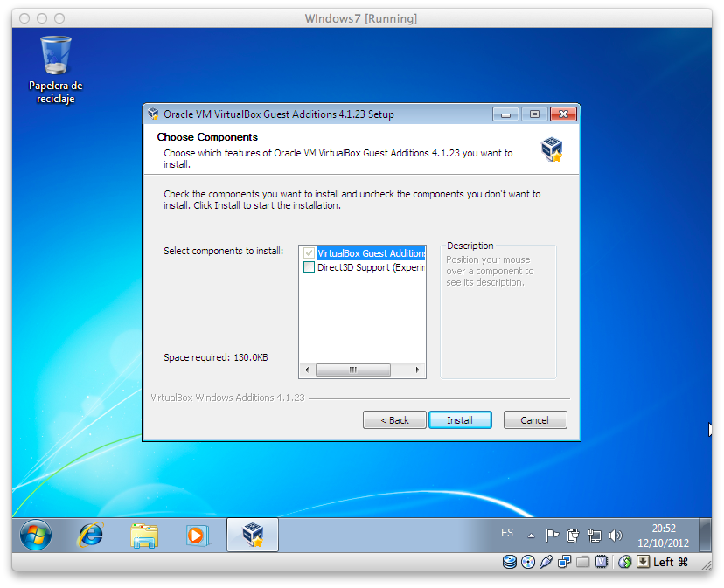724x588 pixels.
Task: Click the VirtualBox shared folders icon
Action: 582,562
